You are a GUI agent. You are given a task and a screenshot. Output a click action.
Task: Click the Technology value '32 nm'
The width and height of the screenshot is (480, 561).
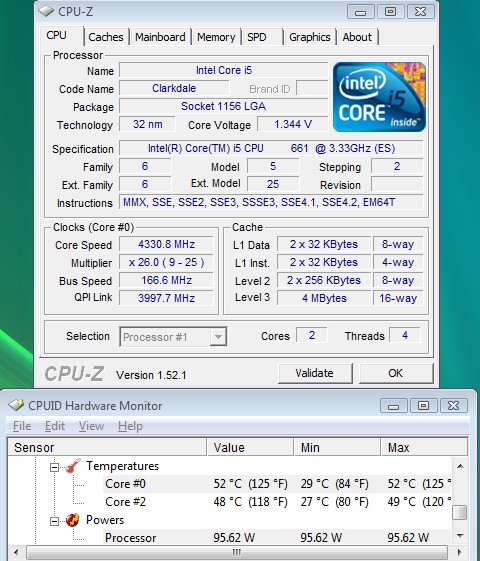click(x=147, y=124)
